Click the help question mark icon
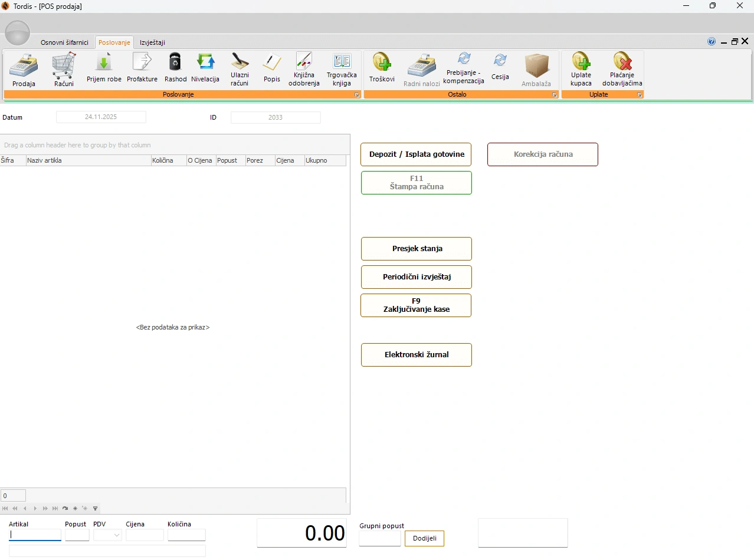The width and height of the screenshot is (754, 560). coord(712,42)
